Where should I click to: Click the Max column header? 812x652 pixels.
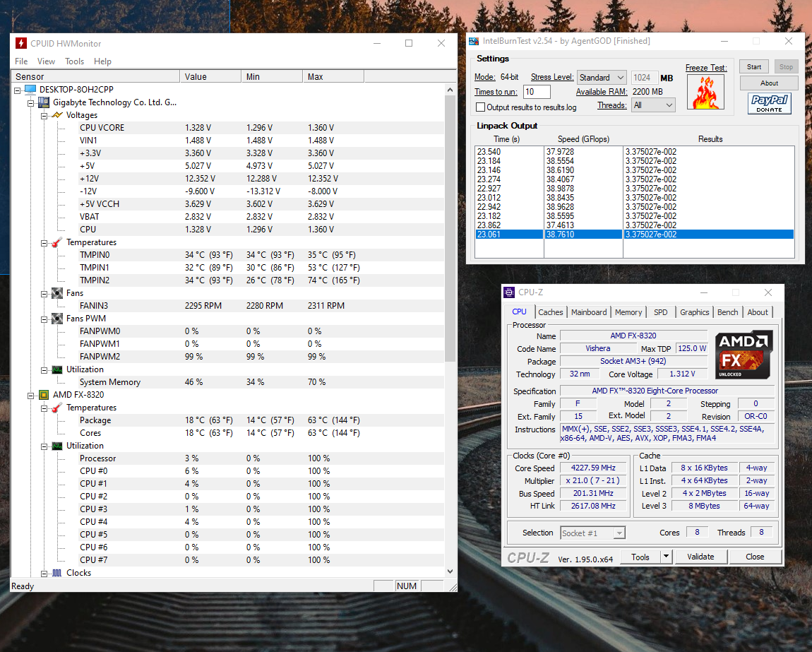pyautogui.click(x=333, y=77)
